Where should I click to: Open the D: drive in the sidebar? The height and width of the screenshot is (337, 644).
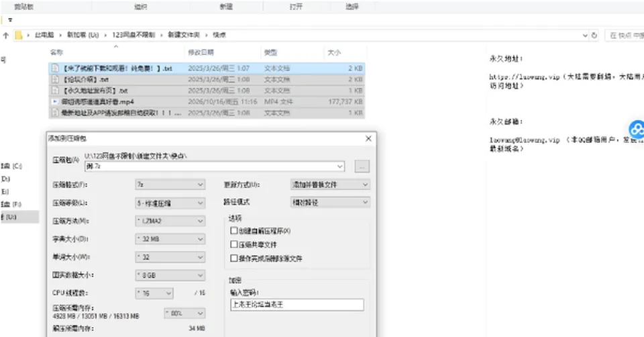(x=6, y=179)
